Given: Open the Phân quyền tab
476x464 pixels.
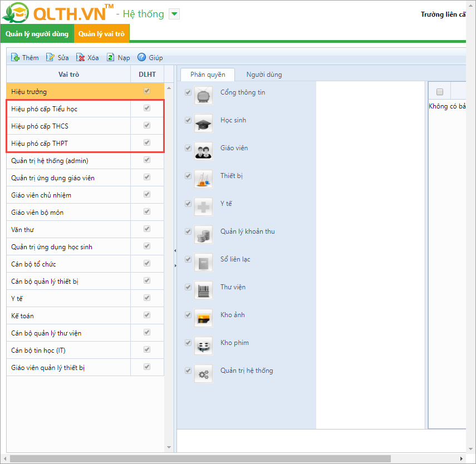Looking at the screenshot, I should coord(208,75).
